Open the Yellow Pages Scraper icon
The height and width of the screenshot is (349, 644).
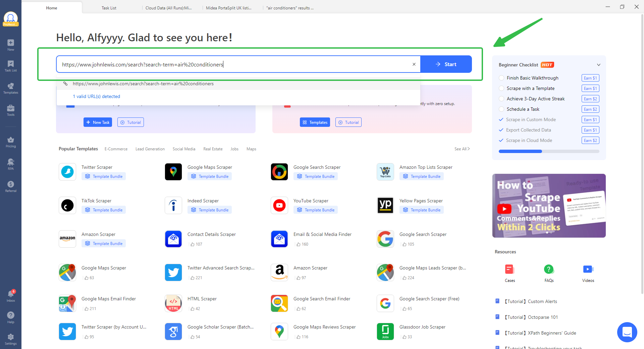click(x=385, y=205)
